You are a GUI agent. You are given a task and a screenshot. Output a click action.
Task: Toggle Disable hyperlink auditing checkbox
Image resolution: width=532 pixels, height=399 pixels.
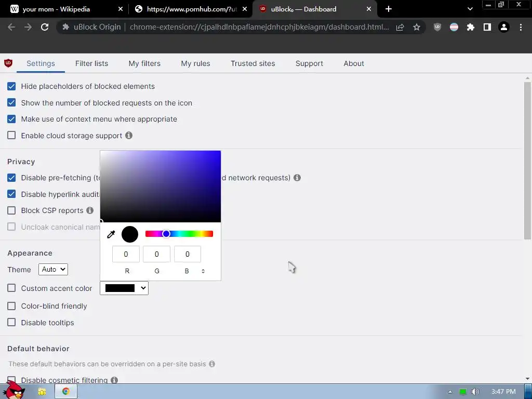click(11, 194)
